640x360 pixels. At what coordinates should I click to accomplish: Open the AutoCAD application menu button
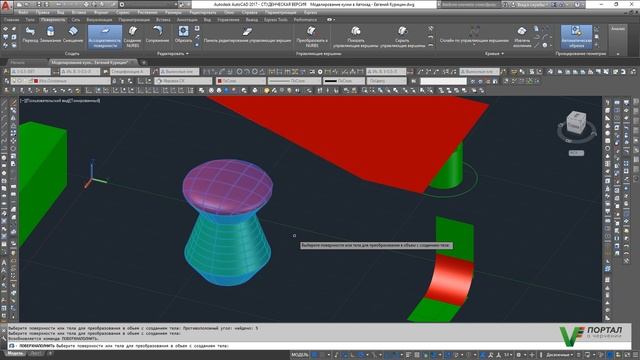(6, 7)
